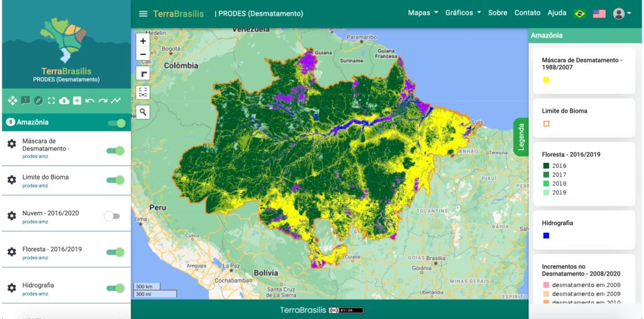Click the prodes-amz link under Limite do Bioma
The image size is (644, 319).
point(35,186)
